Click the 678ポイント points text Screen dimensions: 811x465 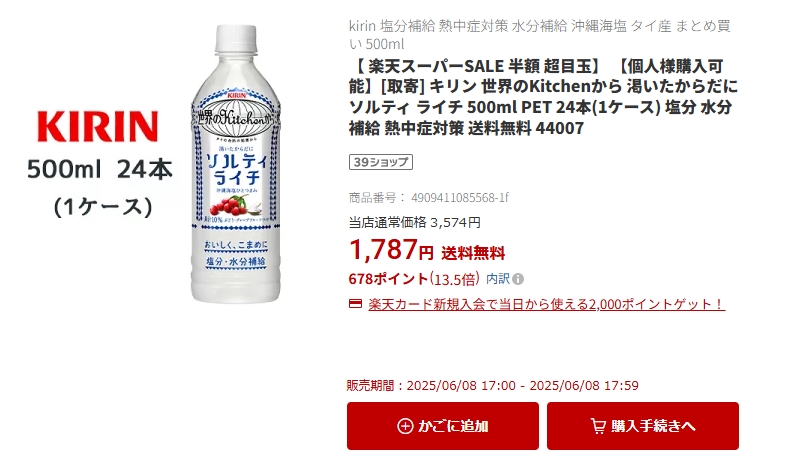[388, 279]
